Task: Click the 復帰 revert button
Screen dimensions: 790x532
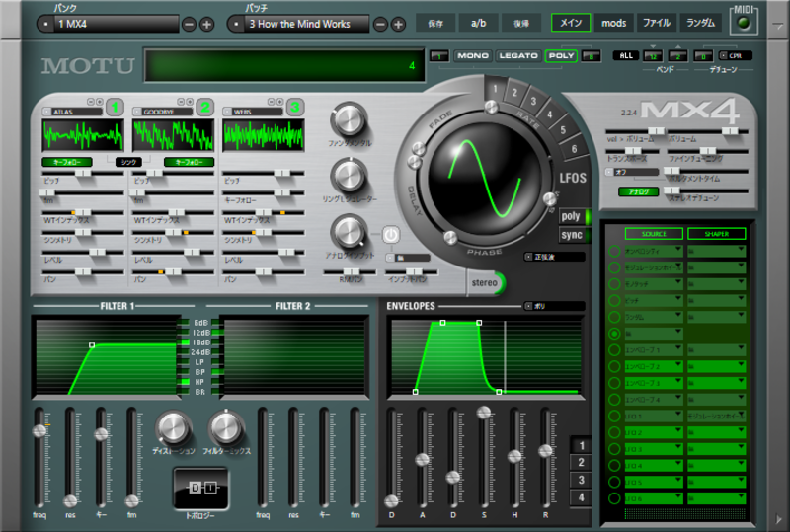Action: point(521,24)
